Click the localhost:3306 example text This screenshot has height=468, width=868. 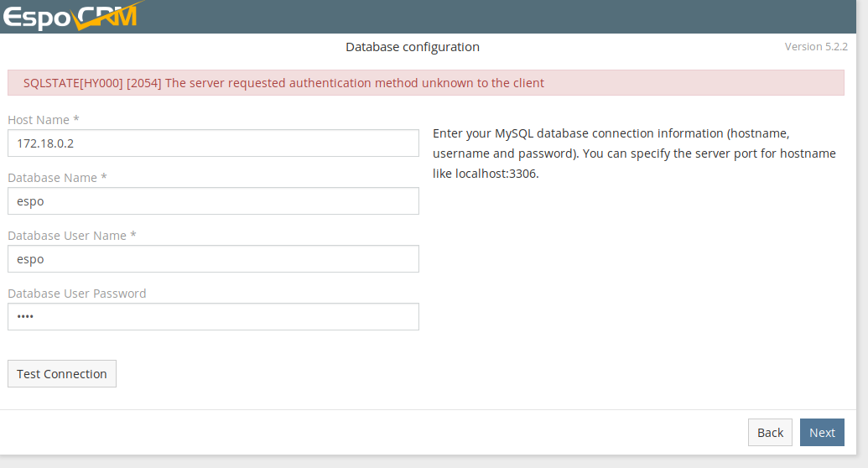[495, 174]
